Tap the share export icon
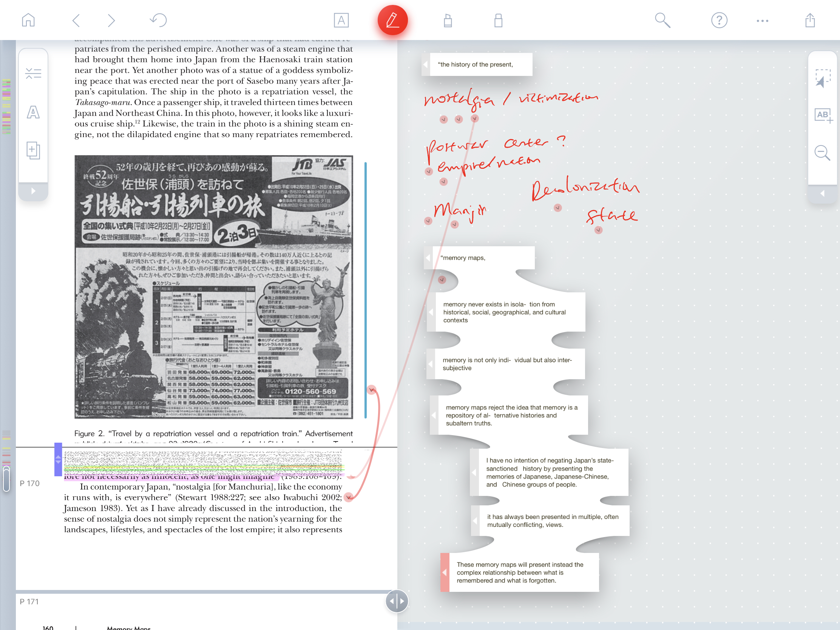The width and height of the screenshot is (840, 630). click(810, 20)
